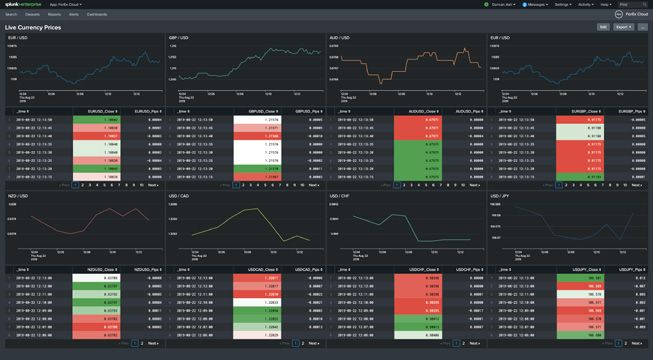Click Next in EURGBP table pagination
The image size is (653, 360).
point(637,185)
